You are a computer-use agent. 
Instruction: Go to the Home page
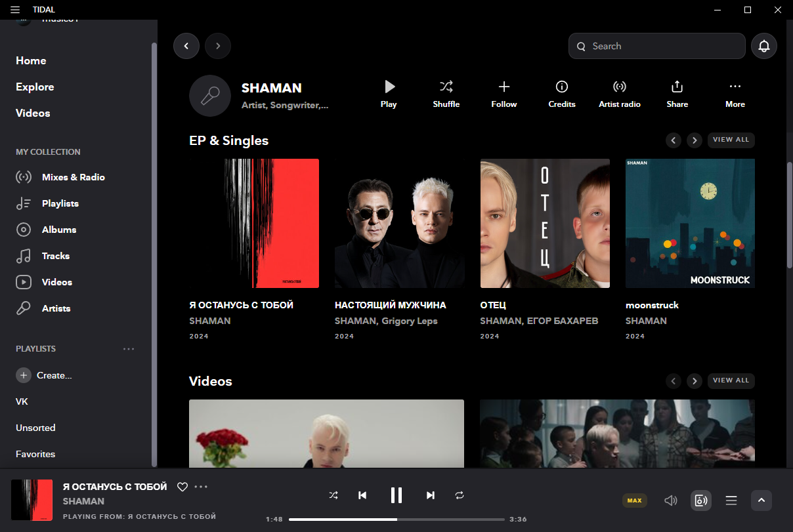click(x=31, y=60)
